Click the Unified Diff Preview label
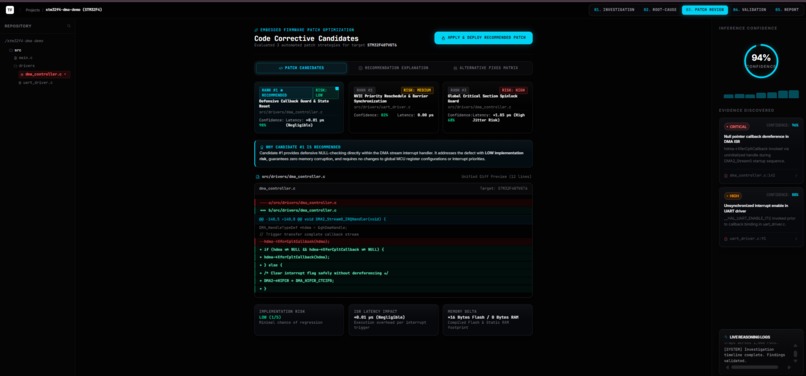The image size is (806, 376). pyautogui.click(x=497, y=176)
